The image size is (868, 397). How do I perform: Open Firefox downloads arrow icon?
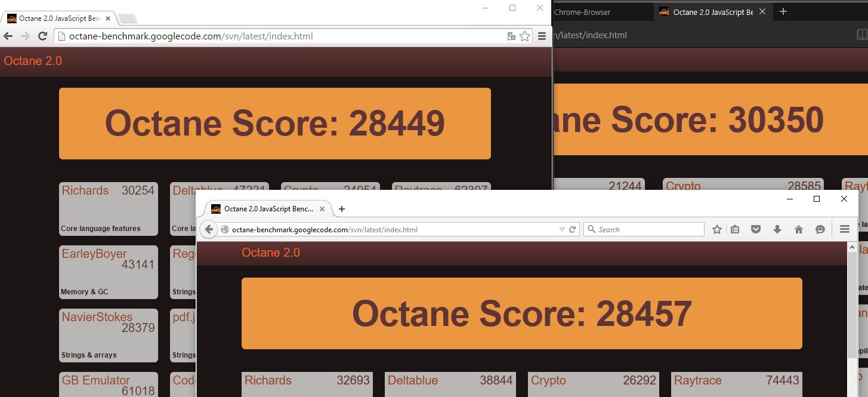pos(777,229)
